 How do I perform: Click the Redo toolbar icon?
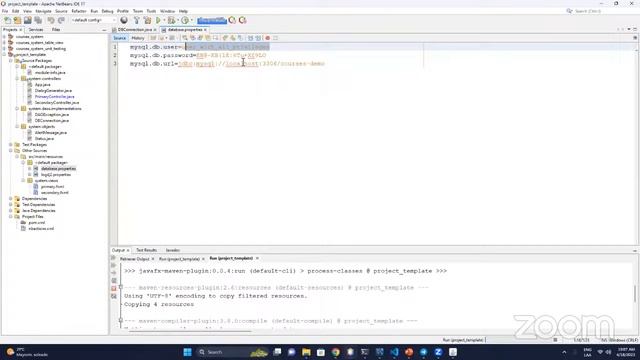pos(61,20)
